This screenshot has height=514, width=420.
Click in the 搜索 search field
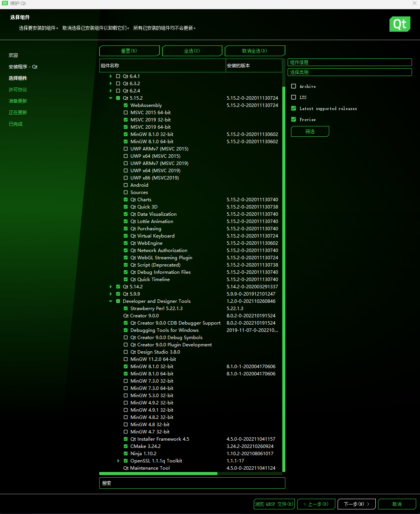pos(192,483)
